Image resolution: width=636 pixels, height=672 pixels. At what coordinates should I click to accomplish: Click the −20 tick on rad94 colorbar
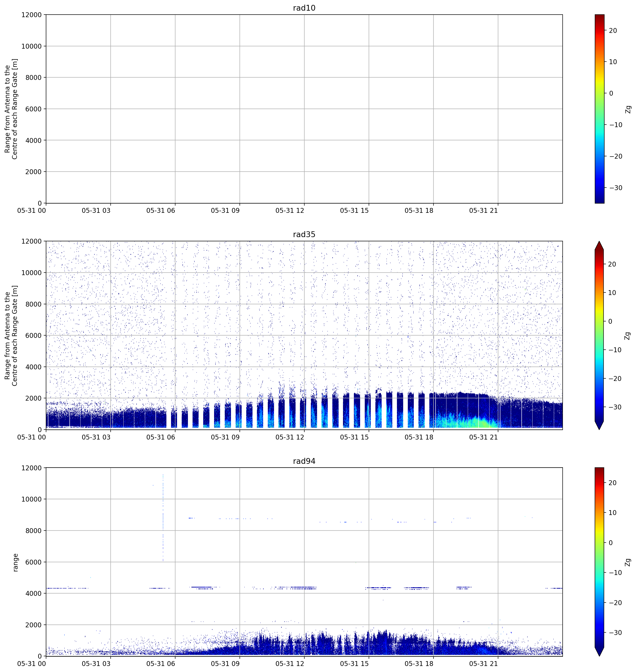616,603
